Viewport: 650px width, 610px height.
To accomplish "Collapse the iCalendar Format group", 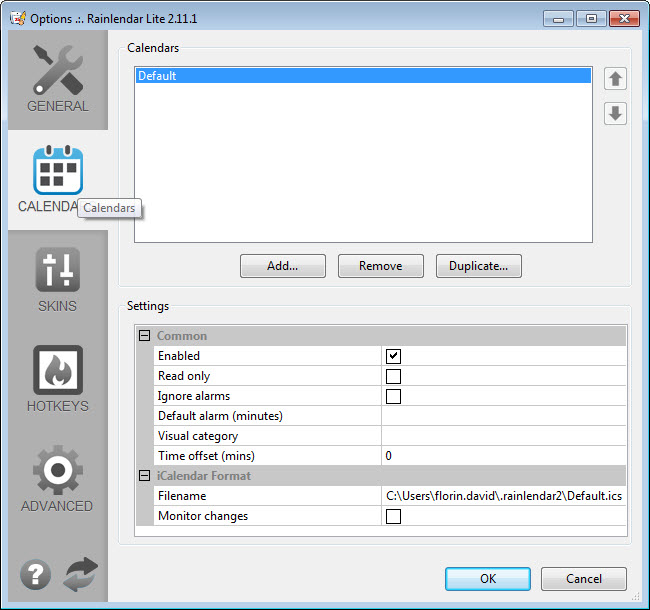I will 144,476.
